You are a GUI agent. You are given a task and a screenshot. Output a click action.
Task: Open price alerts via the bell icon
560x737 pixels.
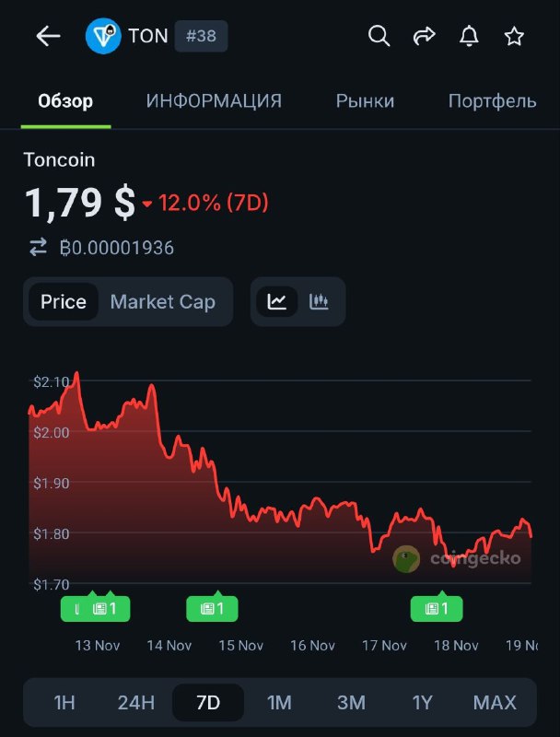[x=469, y=36]
